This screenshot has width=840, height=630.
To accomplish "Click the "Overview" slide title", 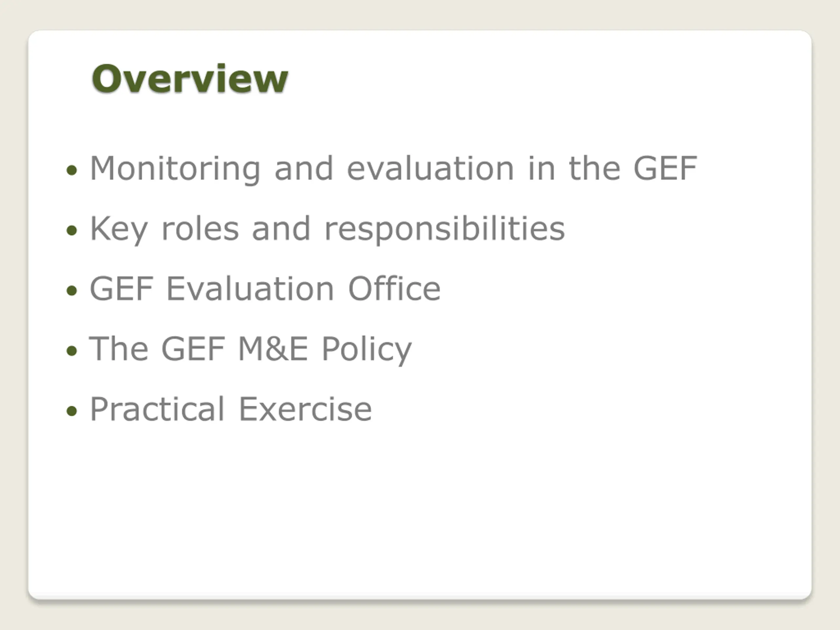I will [190, 79].
